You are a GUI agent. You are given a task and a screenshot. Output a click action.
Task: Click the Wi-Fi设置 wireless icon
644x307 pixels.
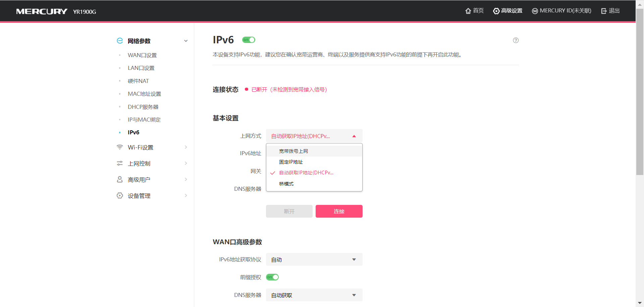click(x=120, y=147)
